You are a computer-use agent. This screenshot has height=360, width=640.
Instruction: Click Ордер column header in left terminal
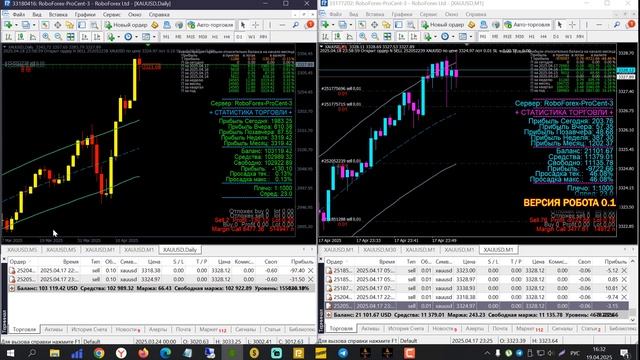18,262
